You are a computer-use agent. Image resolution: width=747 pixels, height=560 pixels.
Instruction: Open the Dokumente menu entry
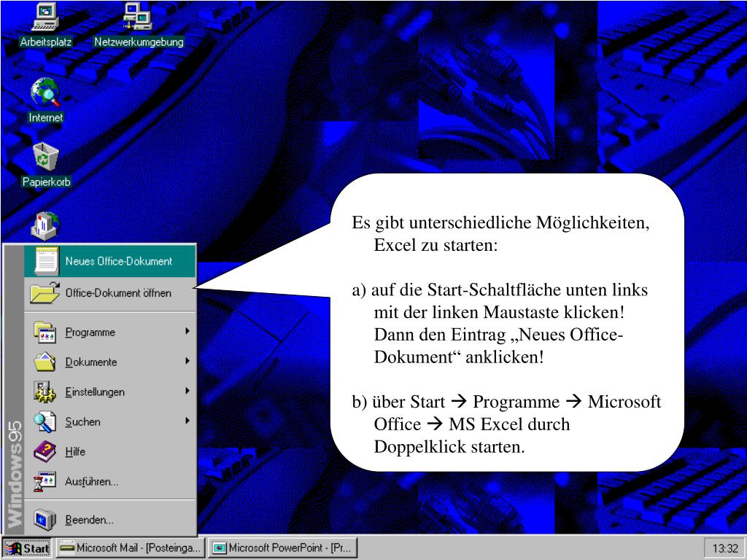click(x=110, y=362)
